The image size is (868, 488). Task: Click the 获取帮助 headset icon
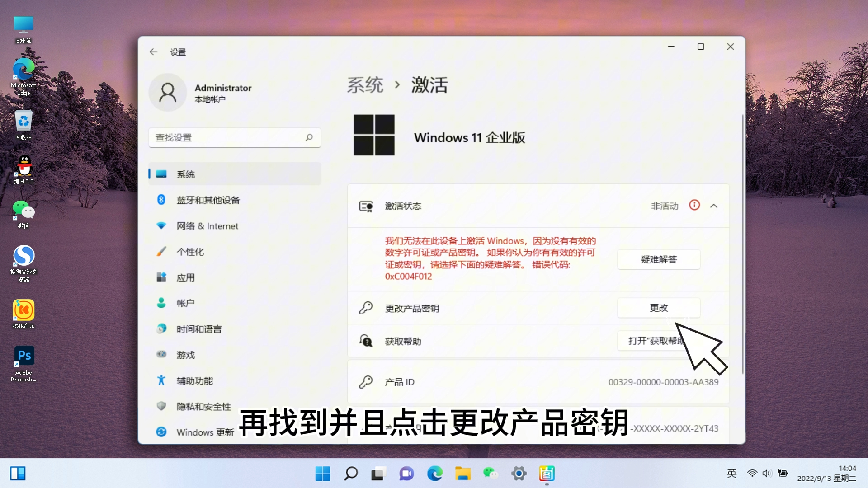tap(366, 341)
